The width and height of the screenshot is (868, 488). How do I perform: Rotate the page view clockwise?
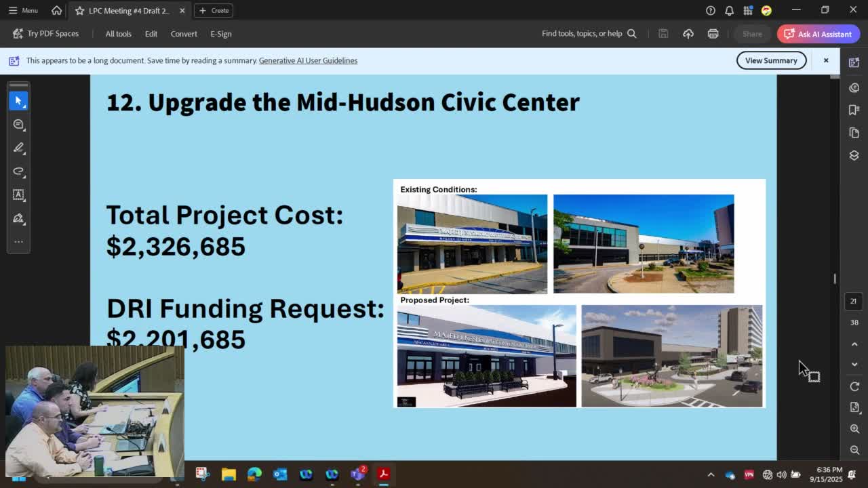pos(854,386)
